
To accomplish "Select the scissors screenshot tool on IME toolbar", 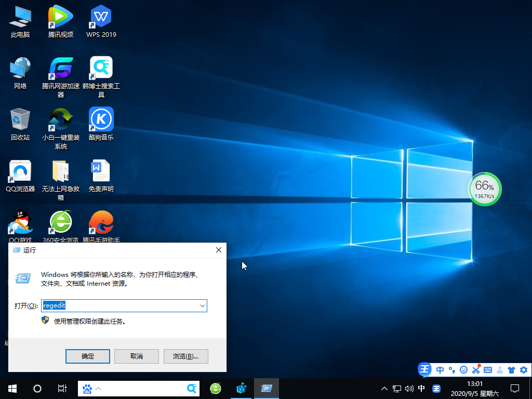I will 476,369.
